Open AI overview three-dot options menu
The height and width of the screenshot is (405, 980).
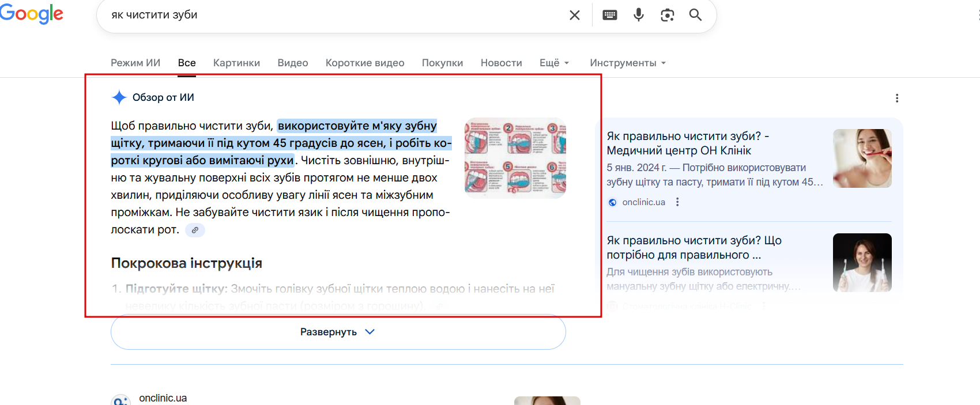tap(897, 98)
